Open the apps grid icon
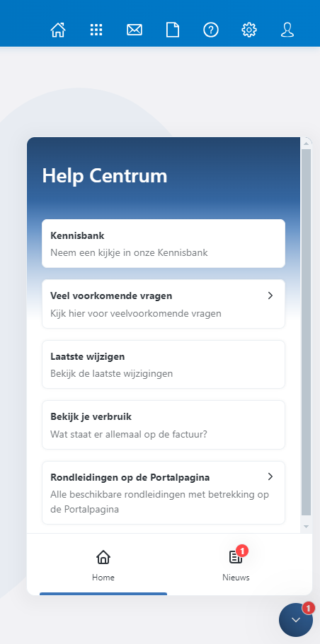 click(x=96, y=30)
